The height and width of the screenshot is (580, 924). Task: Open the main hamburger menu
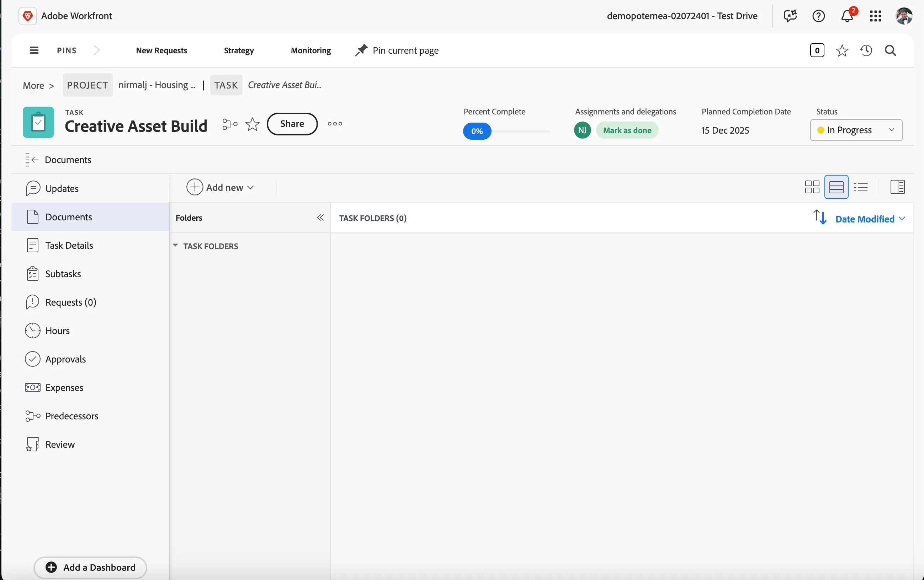point(34,50)
